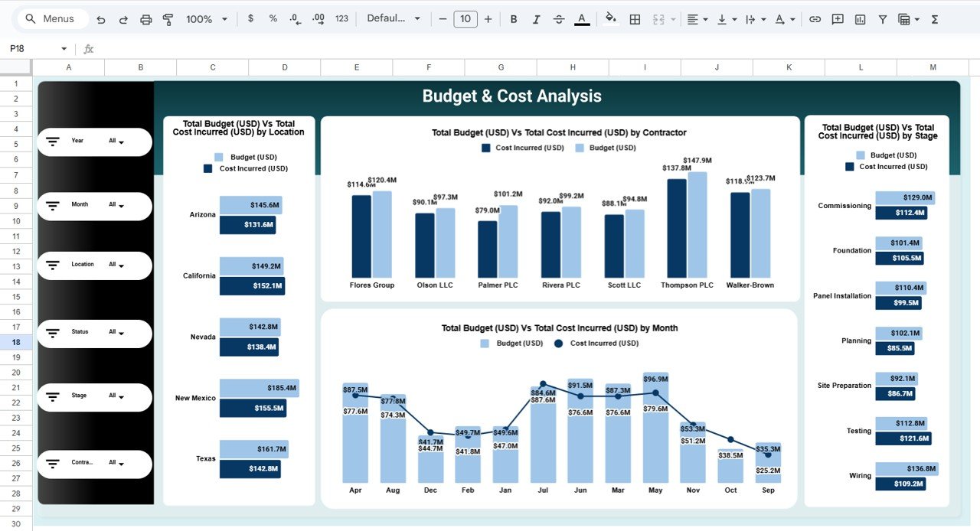The height and width of the screenshot is (531, 980).
Task: Click the Undo button
Action: click(100, 18)
